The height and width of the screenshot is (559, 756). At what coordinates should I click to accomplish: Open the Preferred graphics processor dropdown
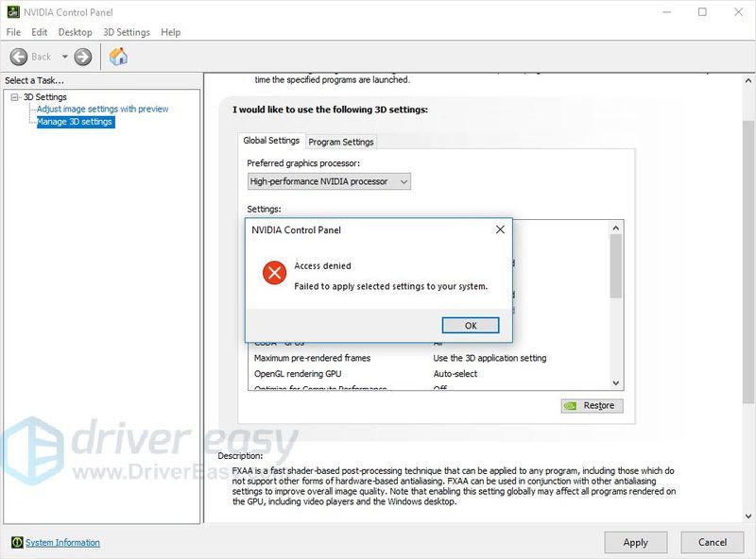pos(329,181)
